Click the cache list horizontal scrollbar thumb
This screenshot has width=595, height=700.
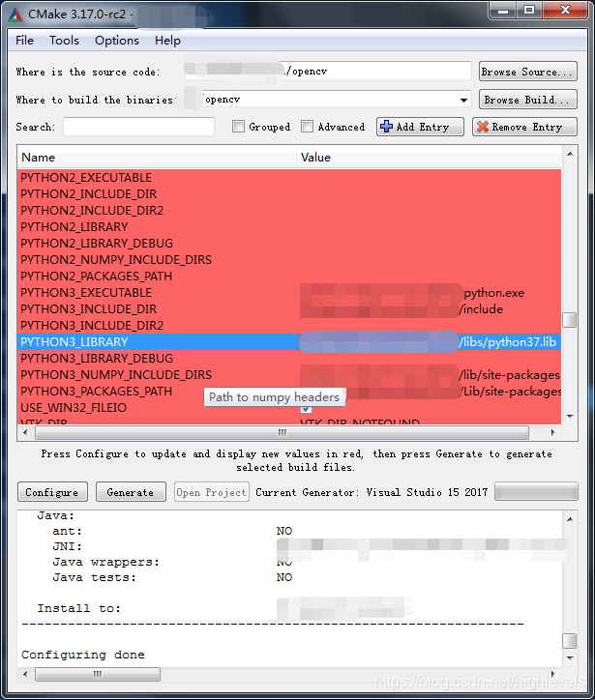pyautogui.click(x=282, y=432)
